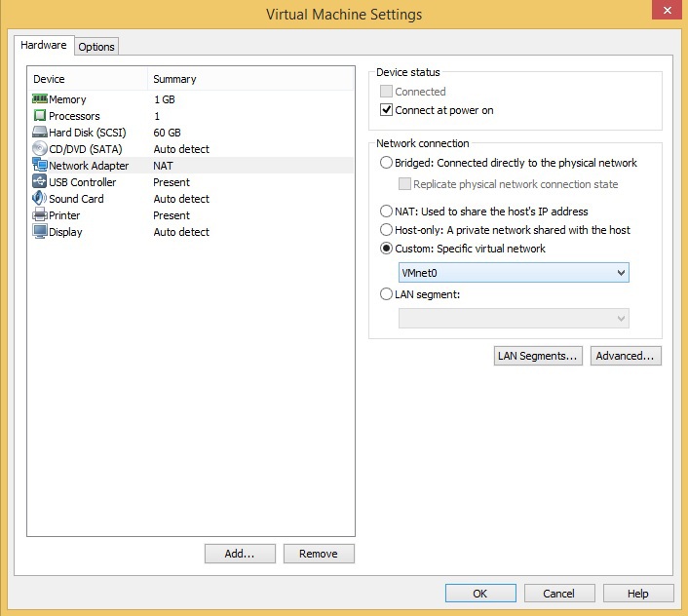Viewport: 688px width, 616px height.
Task: Choose NAT network connection radio button
Action: 387,212
